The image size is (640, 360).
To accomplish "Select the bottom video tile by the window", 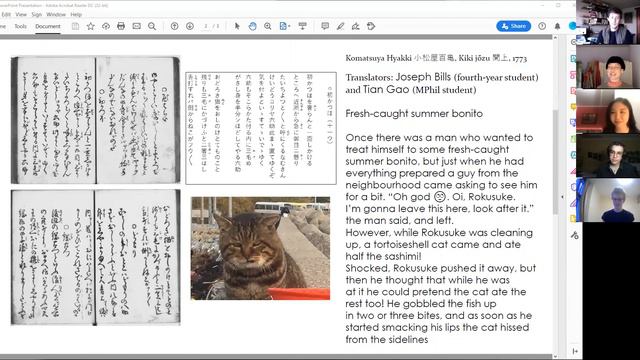I will point(608,200).
